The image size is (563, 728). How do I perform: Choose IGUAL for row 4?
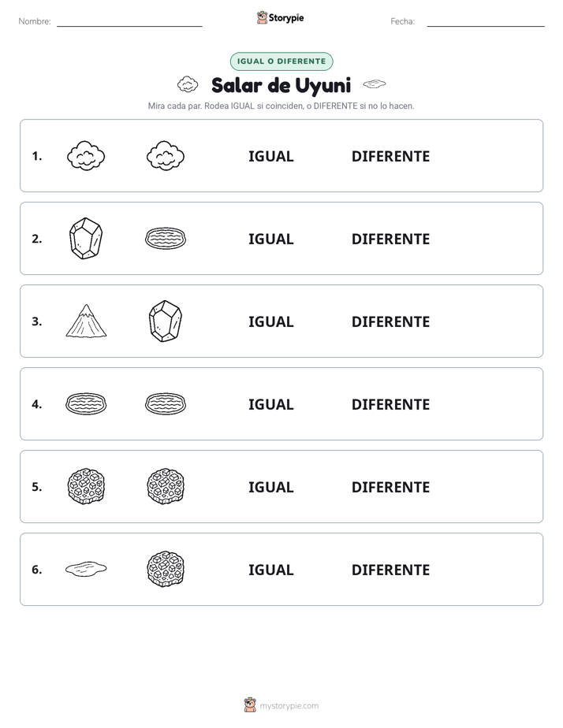[270, 404]
